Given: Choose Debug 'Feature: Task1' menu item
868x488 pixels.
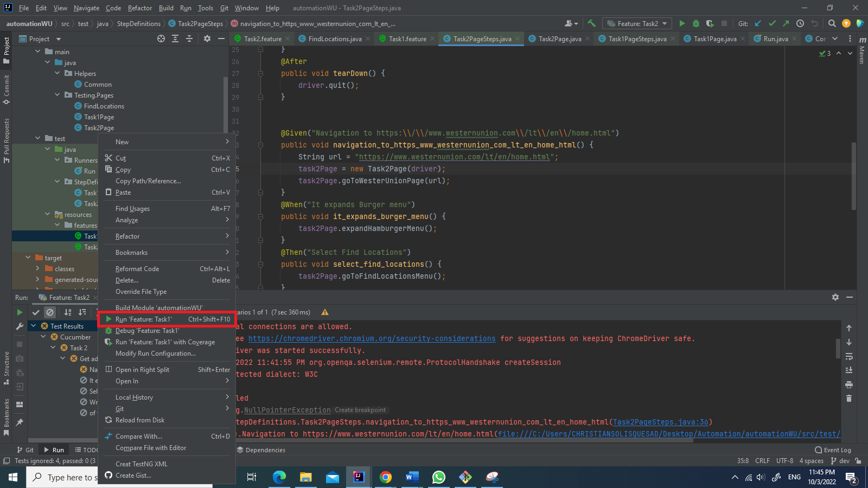Looking at the screenshot, I should click(167, 331).
